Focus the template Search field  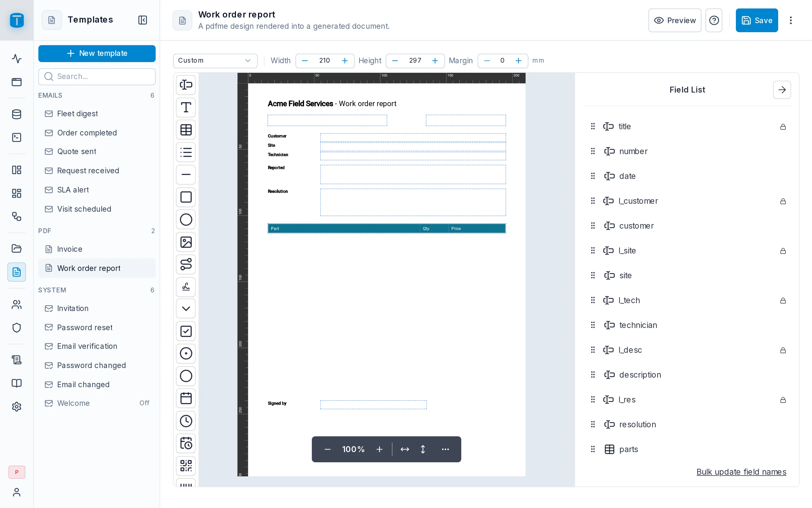coord(97,76)
